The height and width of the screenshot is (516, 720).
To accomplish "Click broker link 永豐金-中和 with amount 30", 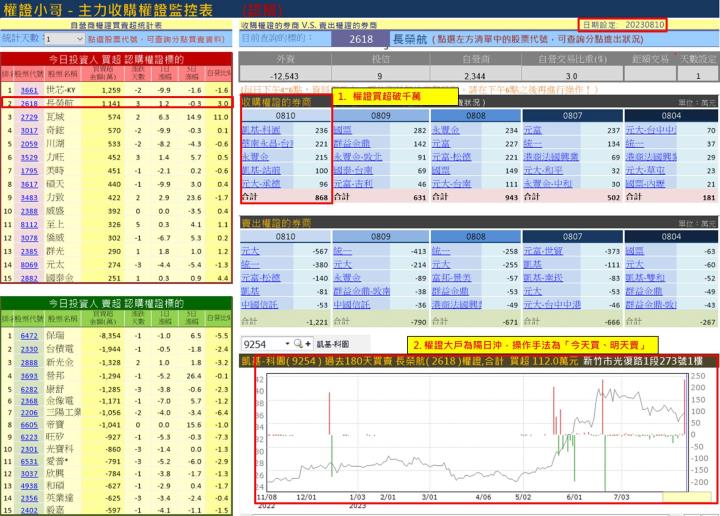I will (x=548, y=184).
